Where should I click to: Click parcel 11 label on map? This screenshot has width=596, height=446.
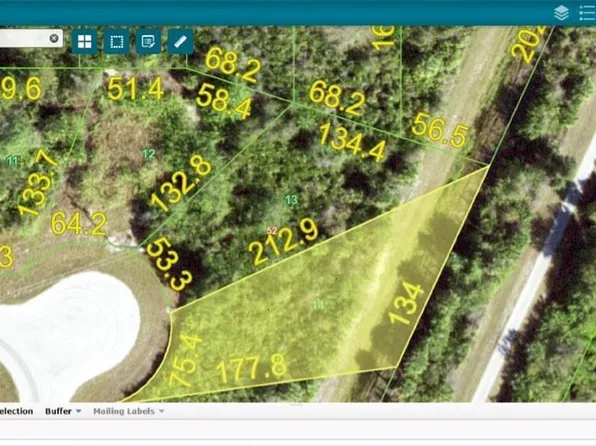(x=13, y=161)
